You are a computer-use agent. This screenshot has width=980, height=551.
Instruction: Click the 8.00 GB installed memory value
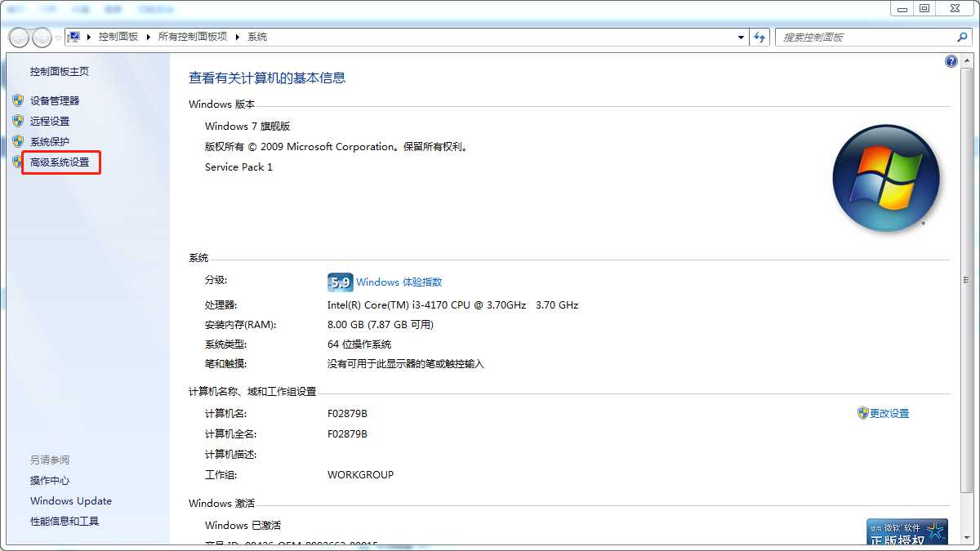[381, 325]
